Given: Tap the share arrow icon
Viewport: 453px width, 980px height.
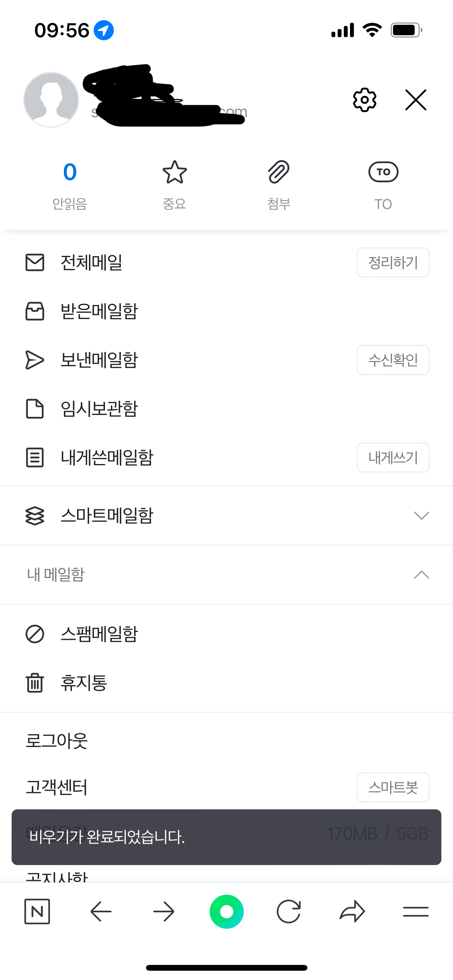Looking at the screenshot, I should (352, 912).
